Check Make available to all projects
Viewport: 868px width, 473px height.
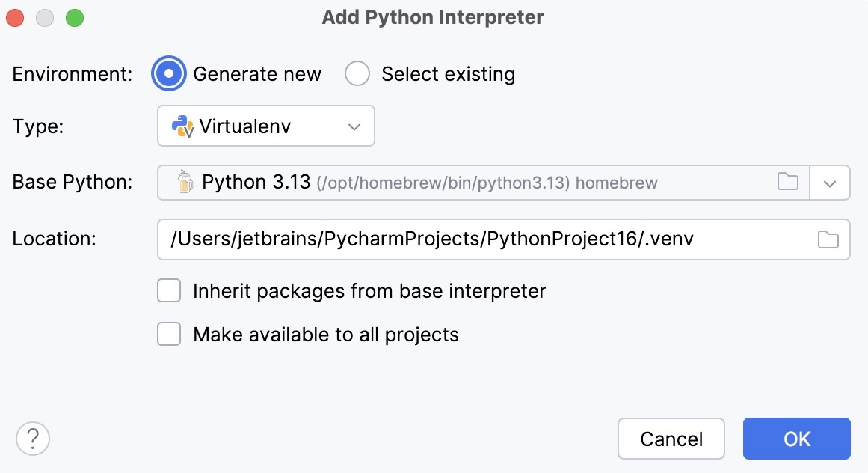click(169, 334)
